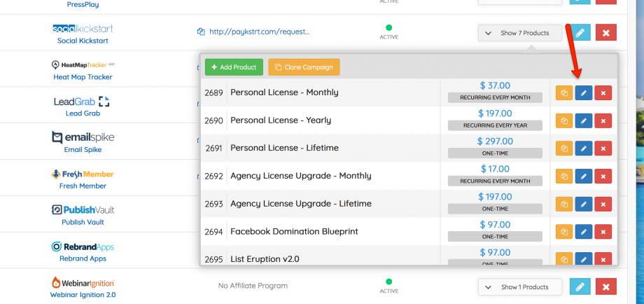
Task: Click the PublishVault logo
Action: coord(83,210)
